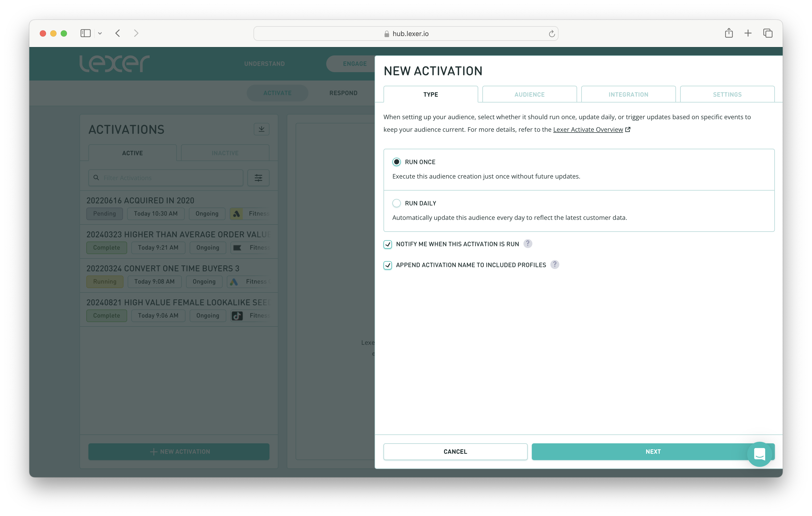Click the Running status badge

[105, 282]
